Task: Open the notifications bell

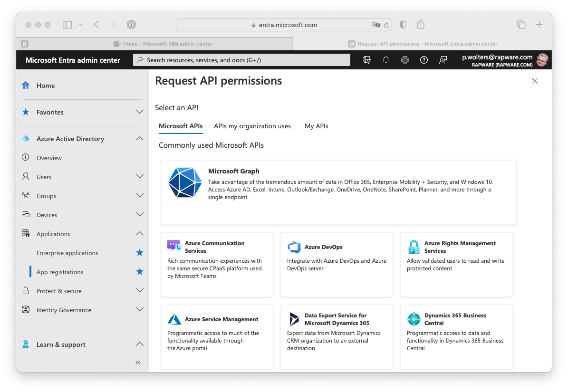Action: tap(386, 60)
